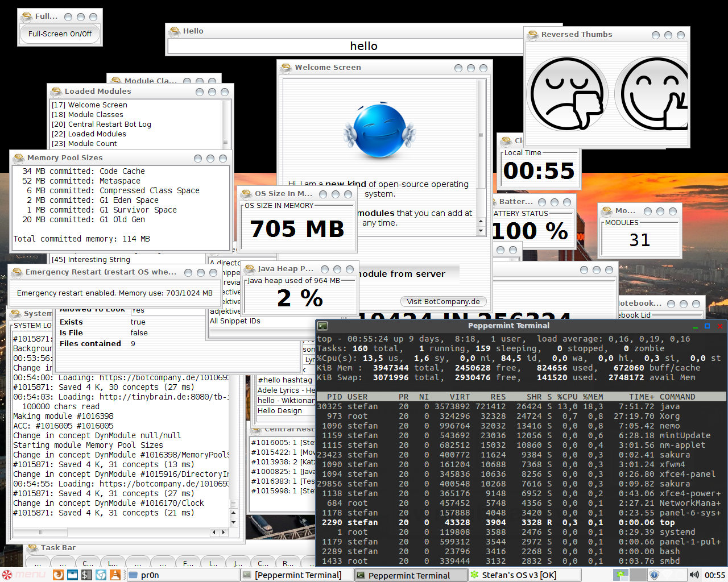Click the thumbs down smiley image
Image resolution: width=728 pixels, height=582 pixels.
(x=567, y=94)
